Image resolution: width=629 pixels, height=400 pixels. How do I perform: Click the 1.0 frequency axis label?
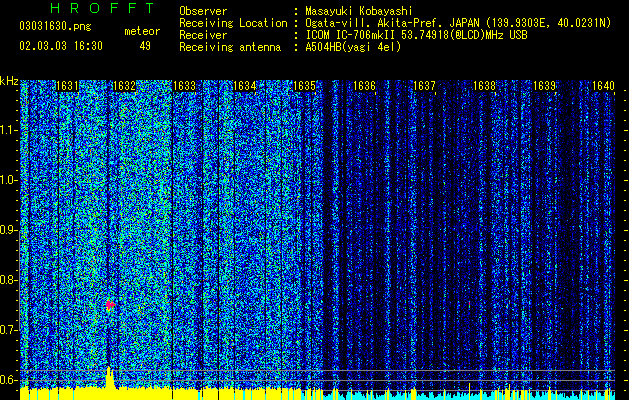point(8,180)
